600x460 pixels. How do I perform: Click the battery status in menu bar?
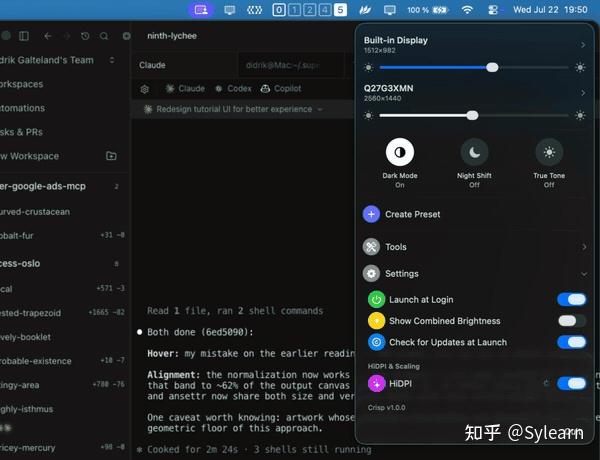pos(428,10)
